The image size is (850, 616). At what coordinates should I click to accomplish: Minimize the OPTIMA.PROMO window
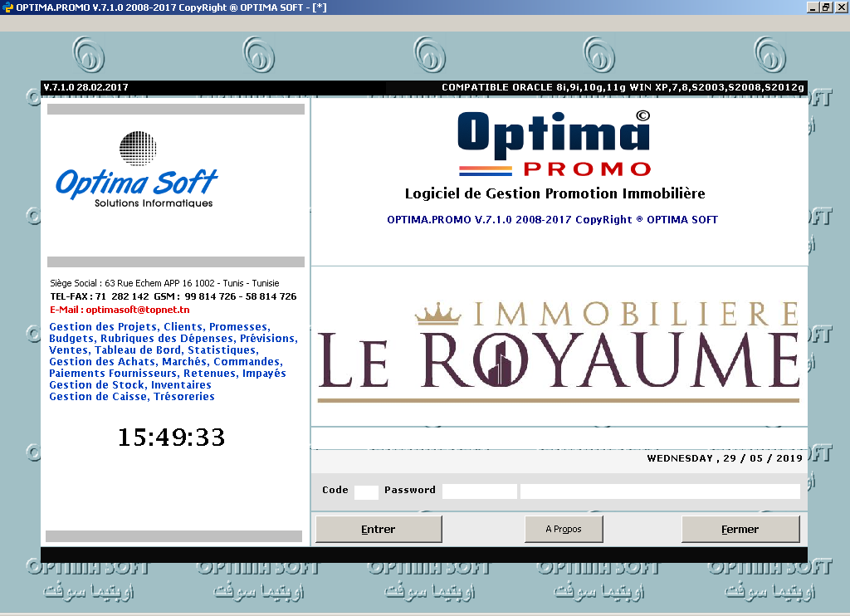(x=812, y=7)
